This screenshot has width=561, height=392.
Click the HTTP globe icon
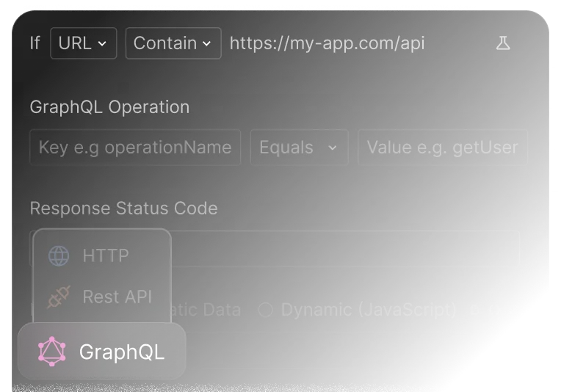point(59,255)
